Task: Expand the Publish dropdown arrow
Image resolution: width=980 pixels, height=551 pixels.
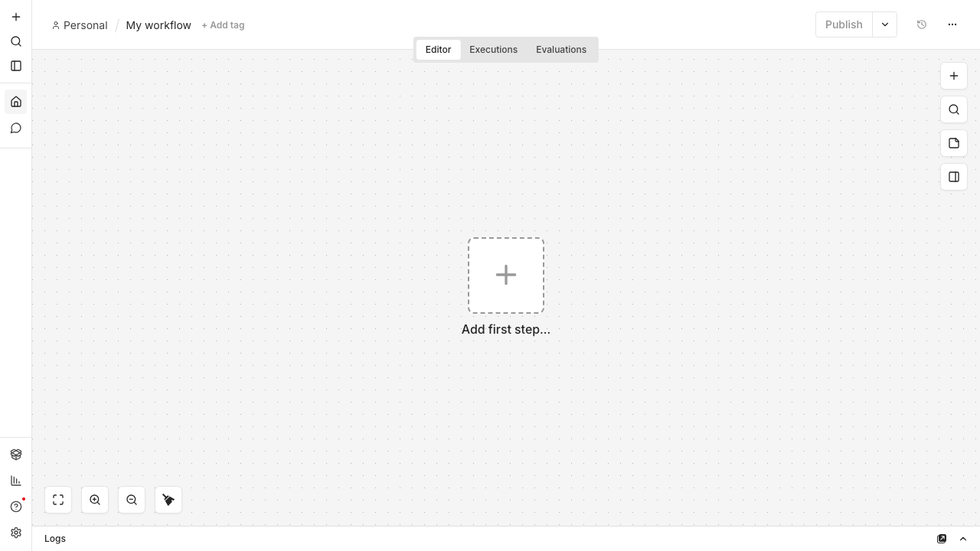Action: (x=885, y=24)
